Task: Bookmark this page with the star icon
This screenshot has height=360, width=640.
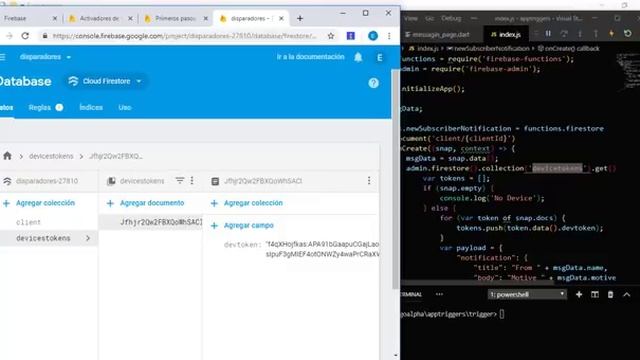Action: (x=331, y=36)
